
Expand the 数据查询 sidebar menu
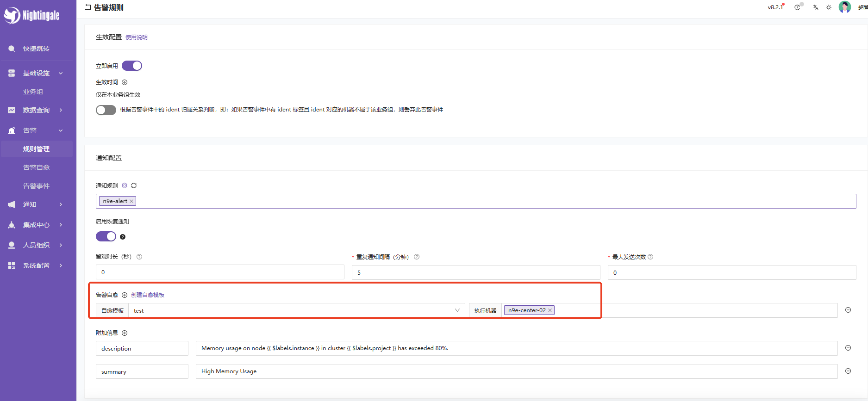[x=36, y=110]
